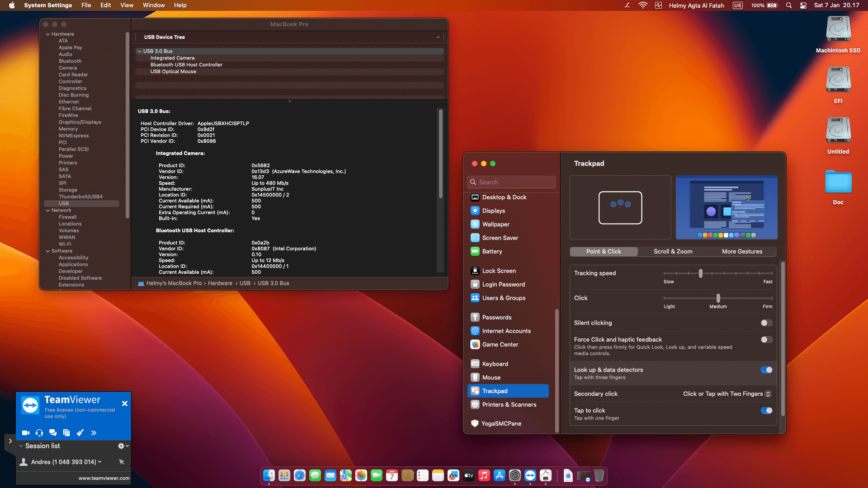Viewport: 868px width, 488px height.
Task: Open Screen Saver settings
Action: [500, 238]
